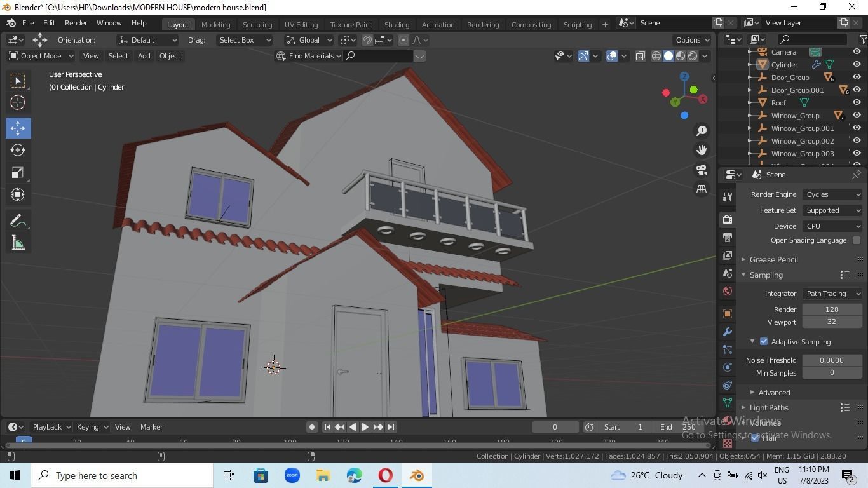Image resolution: width=868 pixels, height=488 pixels.
Task: Open the Feature Set dropdown
Action: point(832,210)
